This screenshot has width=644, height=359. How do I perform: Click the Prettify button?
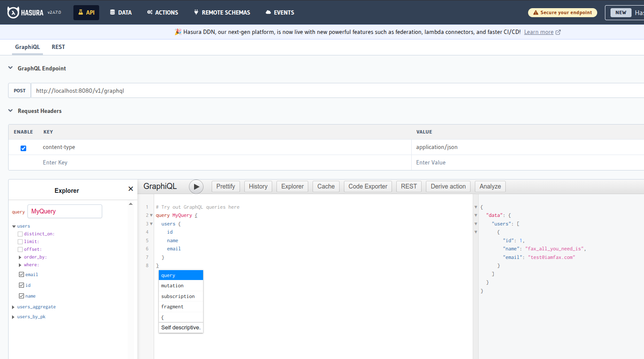point(226,186)
